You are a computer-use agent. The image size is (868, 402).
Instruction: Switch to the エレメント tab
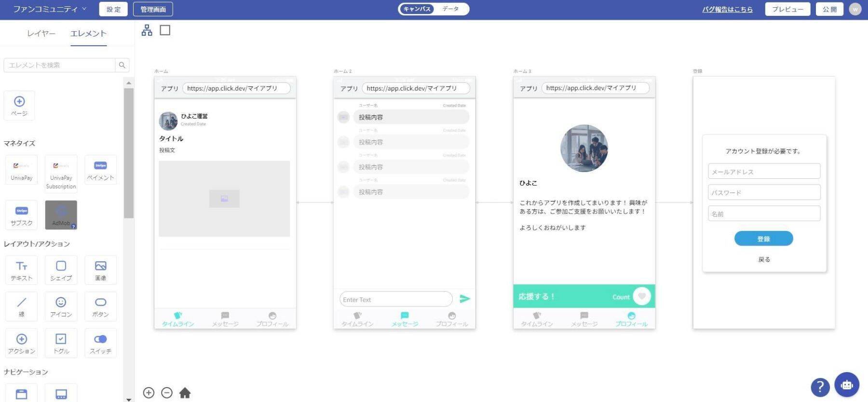coord(88,33)
